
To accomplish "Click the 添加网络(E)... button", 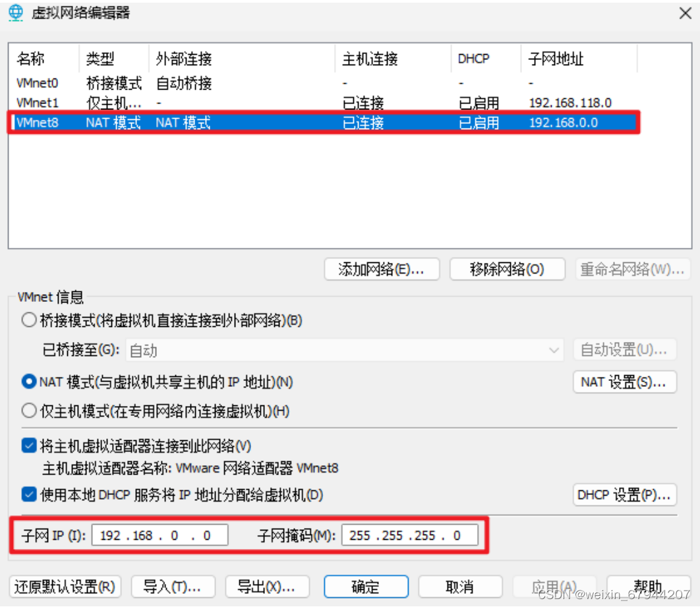I will tap(382, 269).
